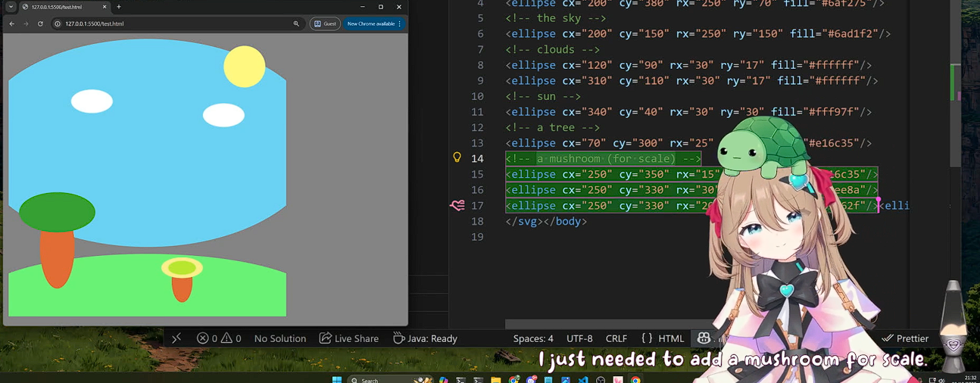This screenshot has width=980, height=383.
Task: Open Chrome tab search dropdown
Action: (x=11, y=7)
